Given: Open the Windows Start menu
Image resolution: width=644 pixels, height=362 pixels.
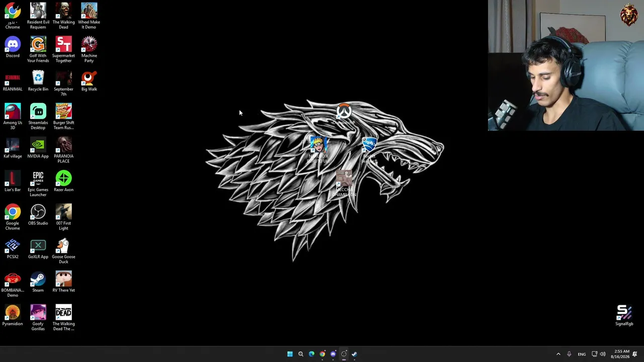Looking at the screenshot, I should click(290, 354).
